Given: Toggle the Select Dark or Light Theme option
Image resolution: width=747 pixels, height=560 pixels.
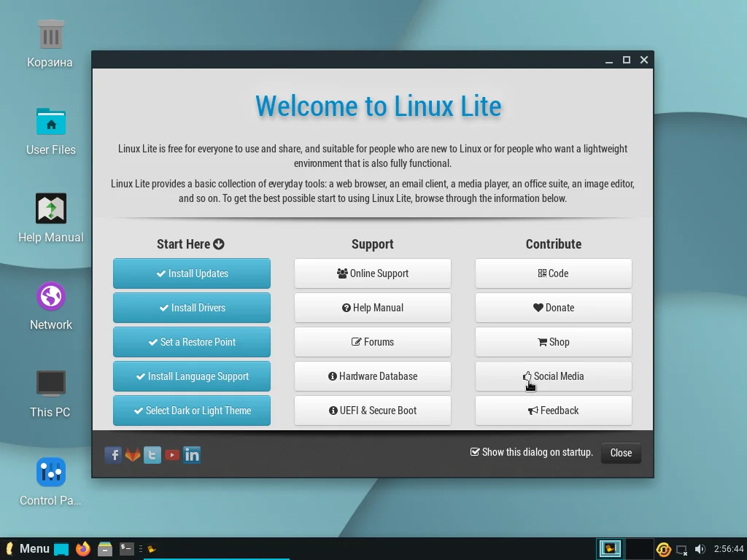Looking at the screenshot, I should 191,411.
